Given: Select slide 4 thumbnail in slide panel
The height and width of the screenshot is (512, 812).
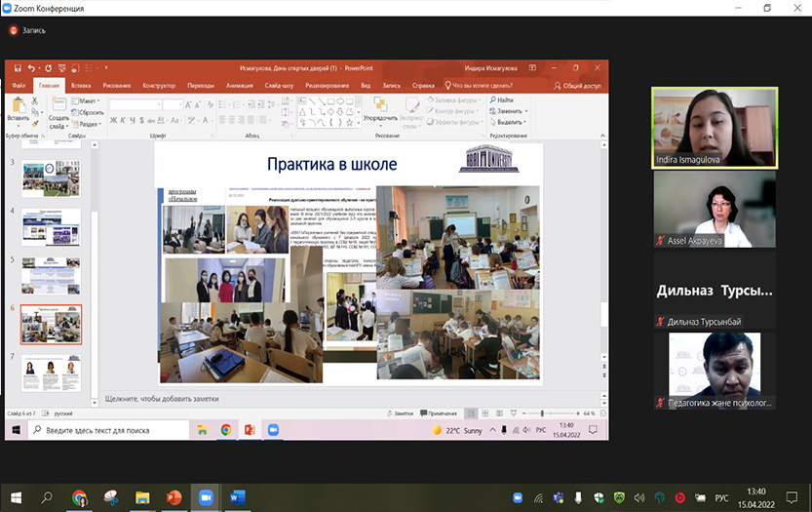Looking at the screenshot, I should pyautogui.click(x=51, y=226).
